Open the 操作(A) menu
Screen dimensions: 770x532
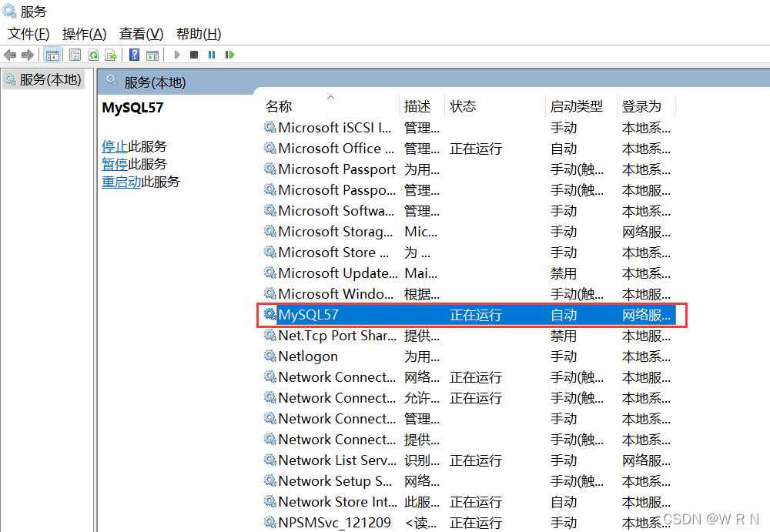(x=84, y=34)
